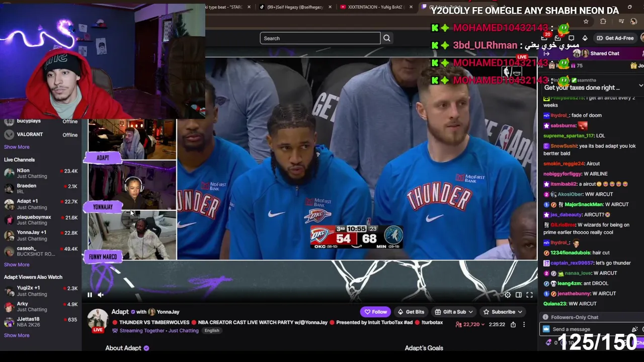This screenshot has width=644, height=362.
Task: Open the plaqueboymax channel in the sidebar
Action: 41,220
